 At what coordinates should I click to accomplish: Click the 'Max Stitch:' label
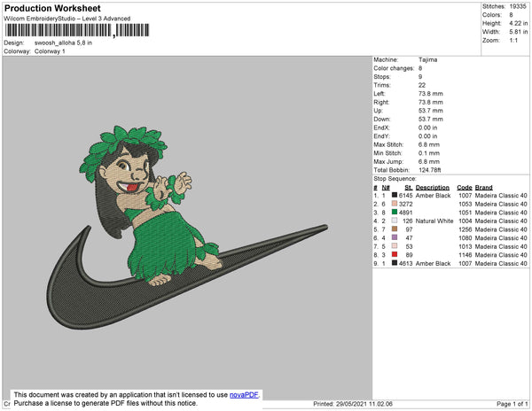pyautogui.click(x=388, y=144)
